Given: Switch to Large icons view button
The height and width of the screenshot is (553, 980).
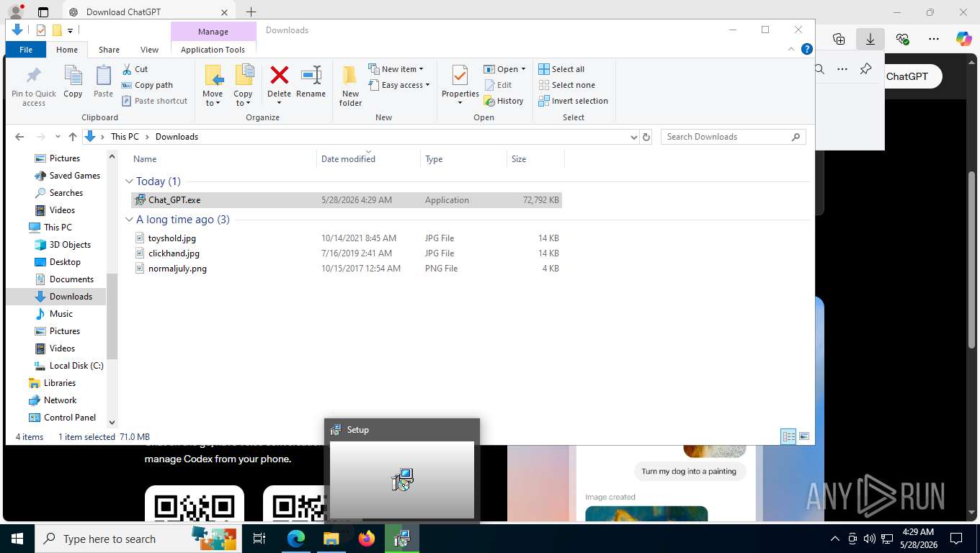Looking at the screenshot, I should (804, 436).
